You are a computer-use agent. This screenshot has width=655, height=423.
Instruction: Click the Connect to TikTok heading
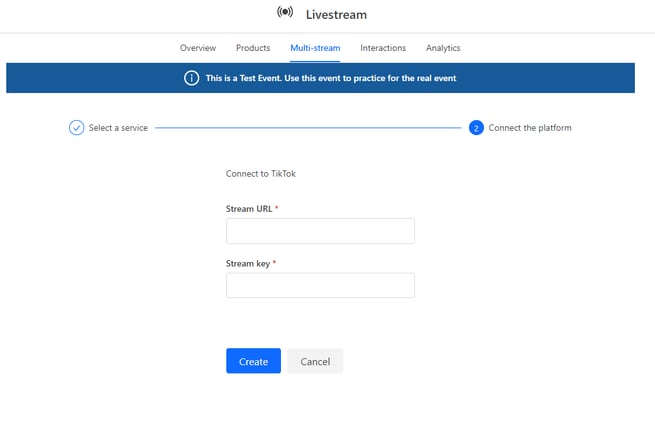click(x=261, y=173)
